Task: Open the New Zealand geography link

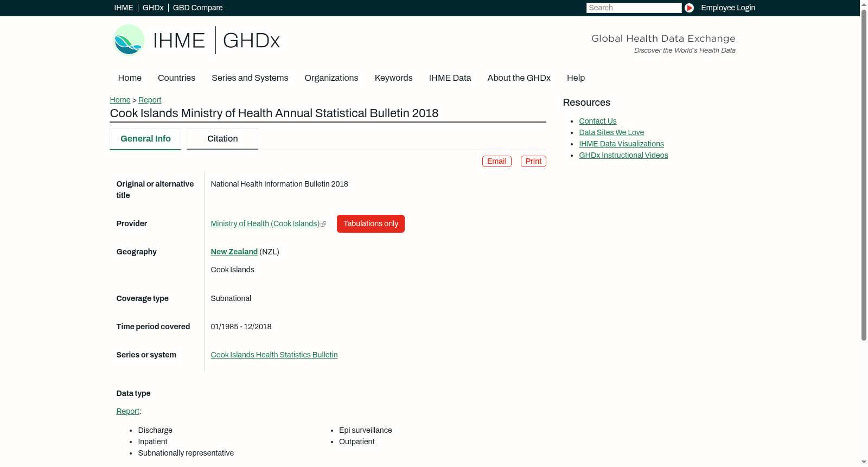Action: [234, 252]
